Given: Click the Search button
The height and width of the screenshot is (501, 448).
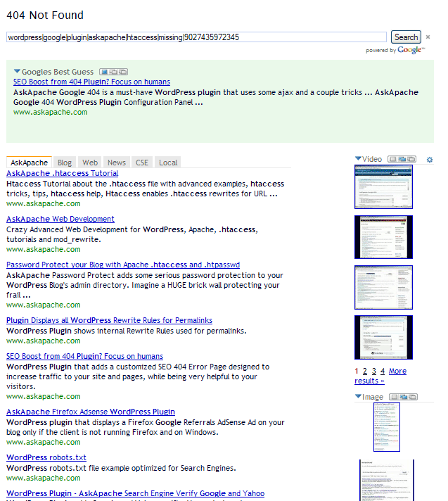Looking at the screenshot, I should 406,37.
